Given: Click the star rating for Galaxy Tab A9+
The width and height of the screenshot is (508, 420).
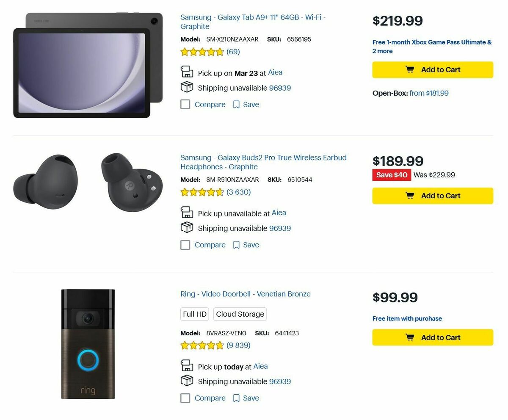Looking at the screenshot, I should coord(202,52).
